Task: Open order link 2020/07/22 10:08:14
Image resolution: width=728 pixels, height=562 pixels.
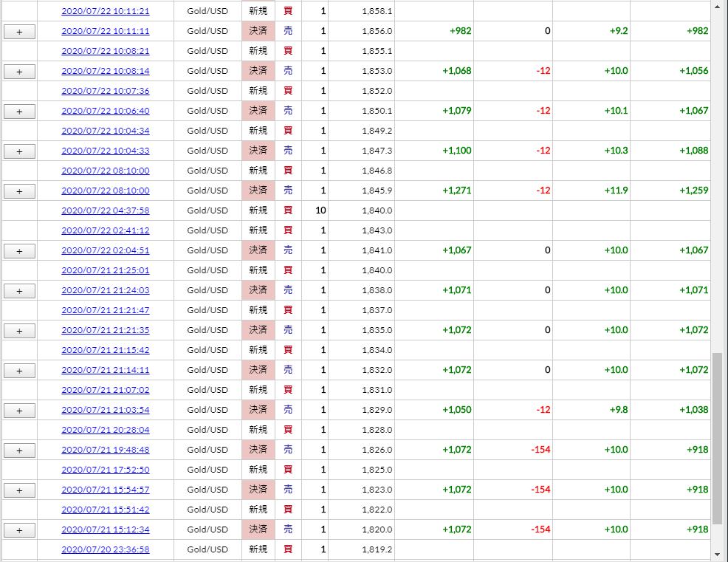Action: pos(106,71)
